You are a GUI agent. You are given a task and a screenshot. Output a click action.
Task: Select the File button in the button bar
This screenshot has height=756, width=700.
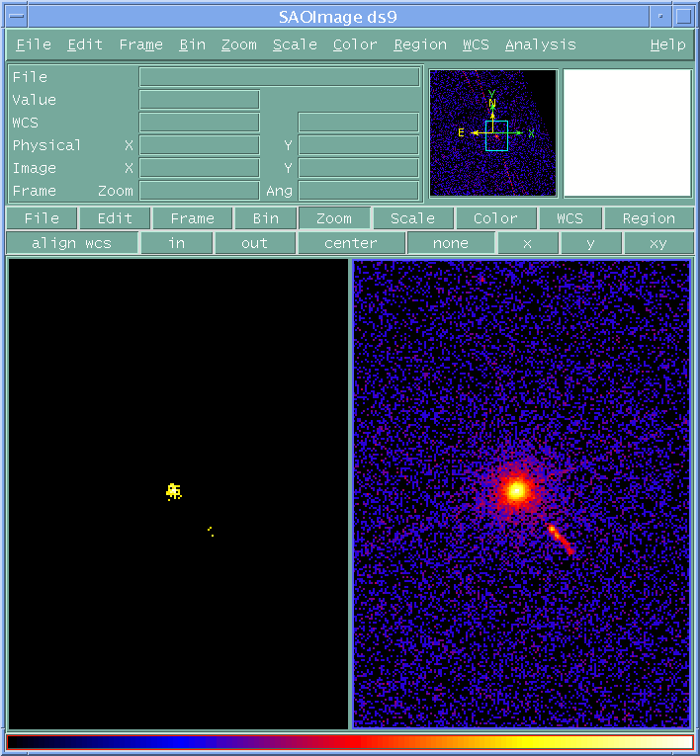[x=42, y=218]
